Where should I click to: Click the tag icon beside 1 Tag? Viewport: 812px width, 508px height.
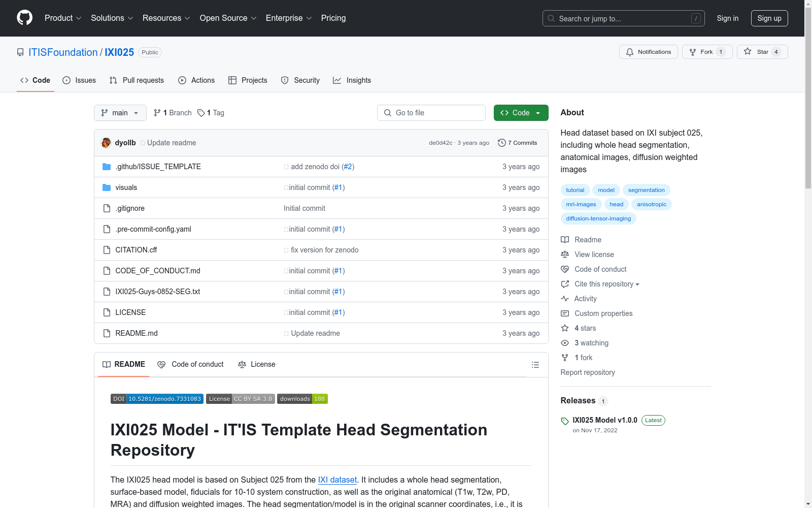click(x=201, y=113)
